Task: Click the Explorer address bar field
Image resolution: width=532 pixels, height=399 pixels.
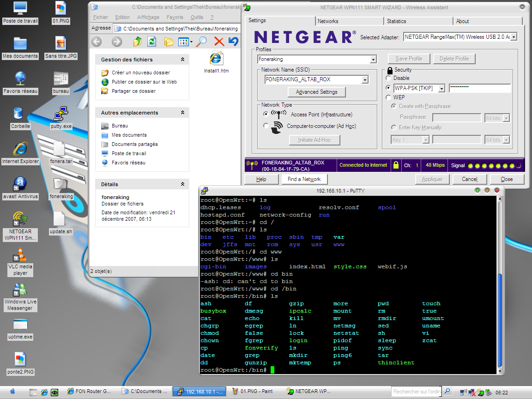Action: (x=176, y=29)
